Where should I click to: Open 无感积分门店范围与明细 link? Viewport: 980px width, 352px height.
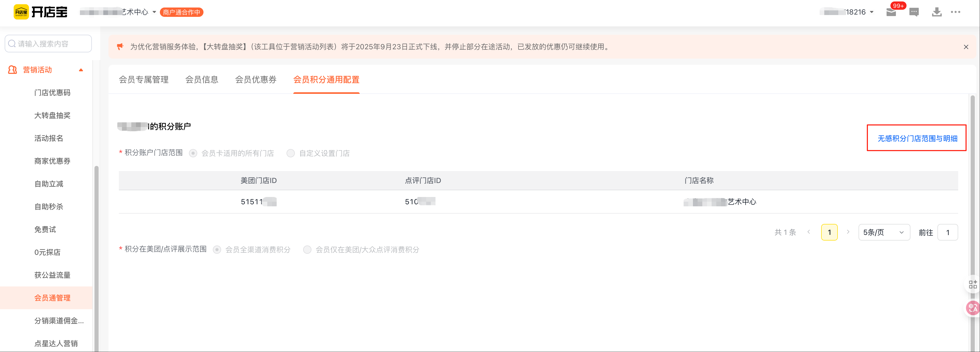coord(917,138)
